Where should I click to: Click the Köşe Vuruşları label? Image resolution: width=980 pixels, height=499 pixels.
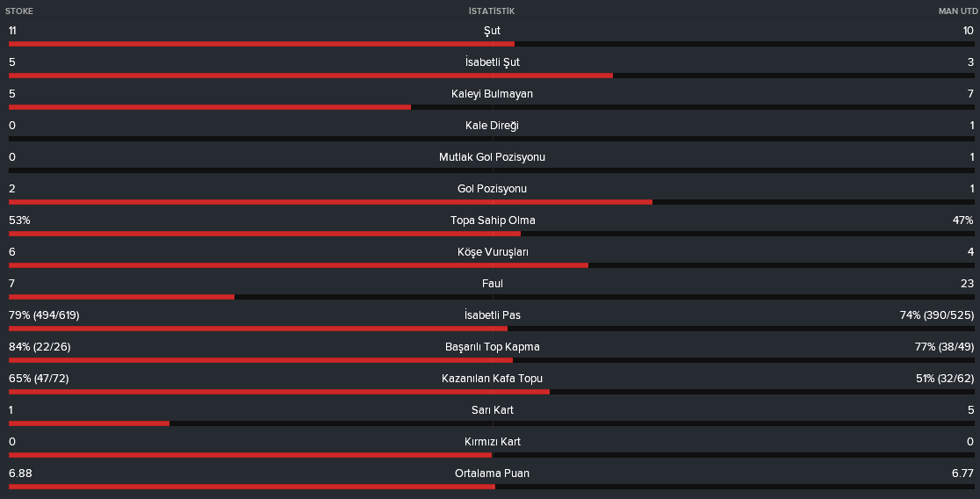(x=493, y=252)
